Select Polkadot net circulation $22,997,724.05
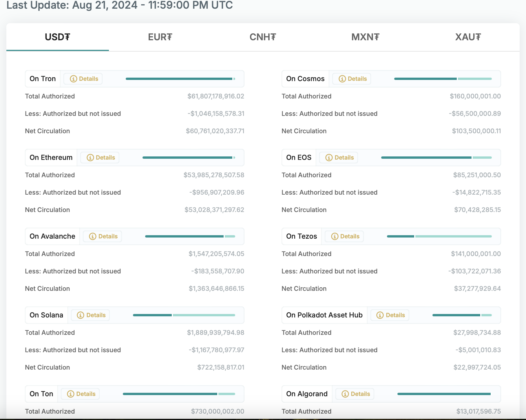The image size is (526, 420). tap(477, 367)
